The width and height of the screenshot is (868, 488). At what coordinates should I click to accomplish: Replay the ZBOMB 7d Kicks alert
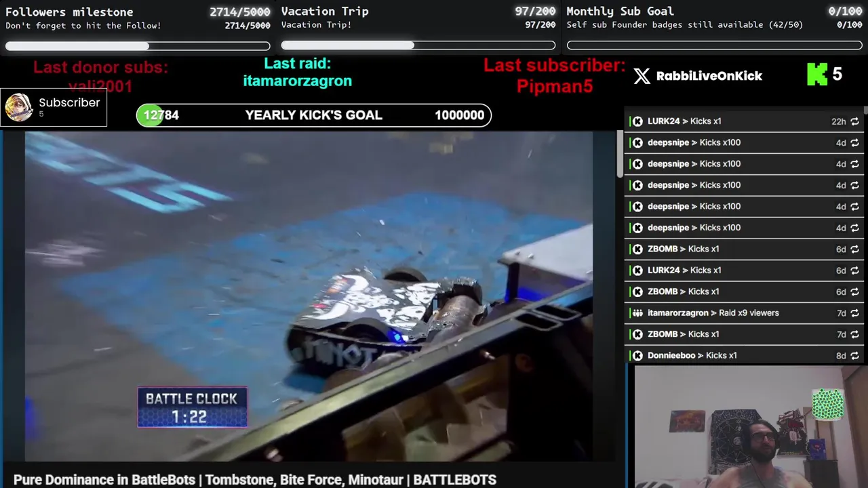tap(854, 334)
